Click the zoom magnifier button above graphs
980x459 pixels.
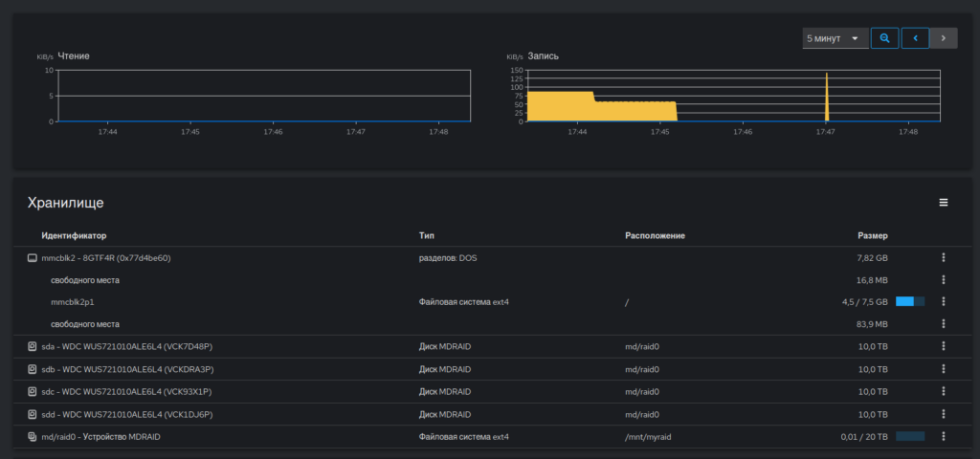coord(884,38)
